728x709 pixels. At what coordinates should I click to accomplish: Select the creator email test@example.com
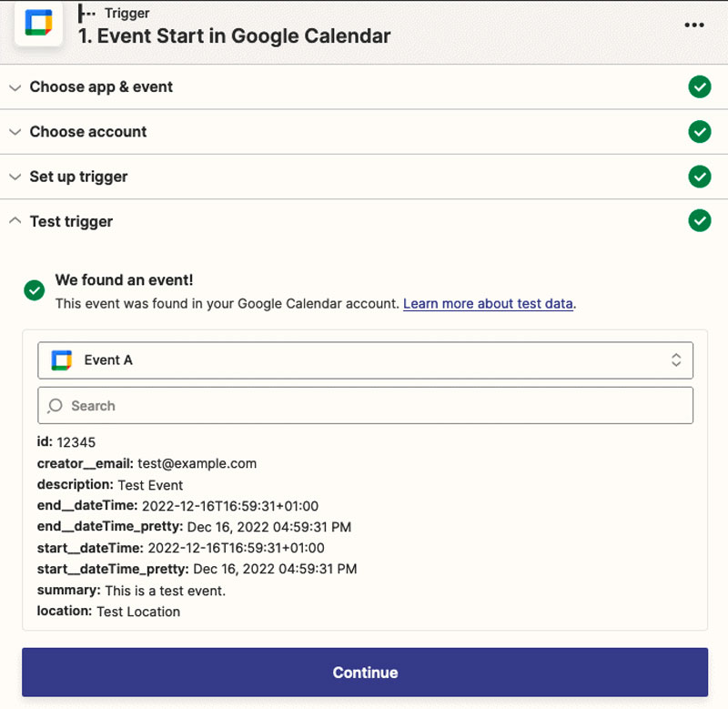[197, 464]
